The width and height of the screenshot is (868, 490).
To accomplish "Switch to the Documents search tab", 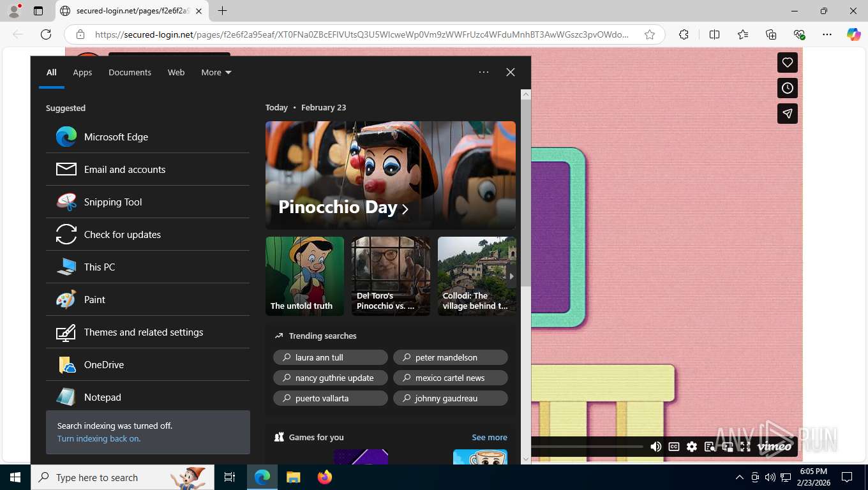I will (x=130, y=72).
